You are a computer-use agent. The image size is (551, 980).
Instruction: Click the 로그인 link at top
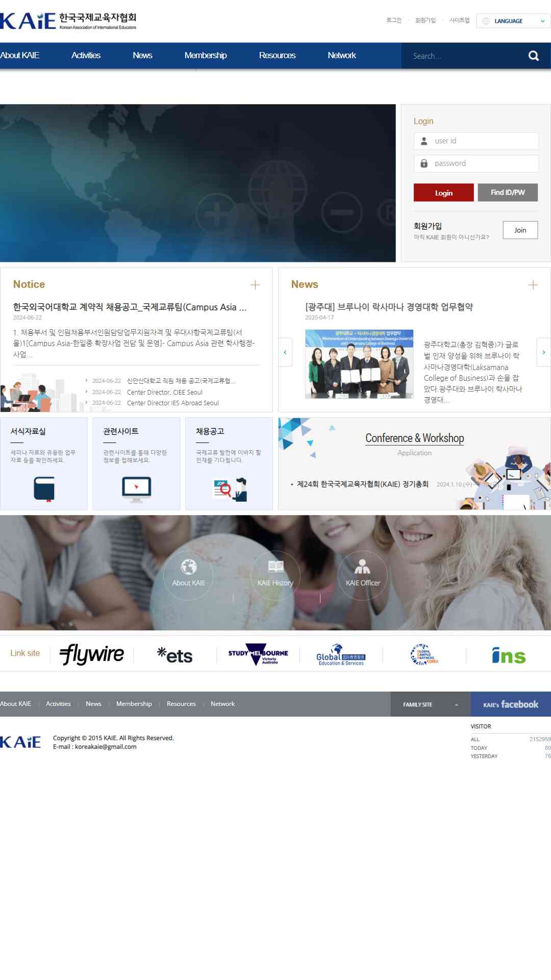pos(394,20)
